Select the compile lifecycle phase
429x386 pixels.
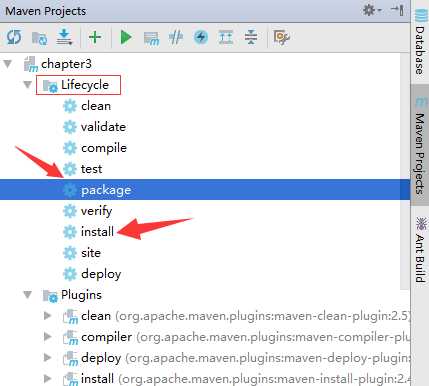pyautogui.click(x=104, y=148)
